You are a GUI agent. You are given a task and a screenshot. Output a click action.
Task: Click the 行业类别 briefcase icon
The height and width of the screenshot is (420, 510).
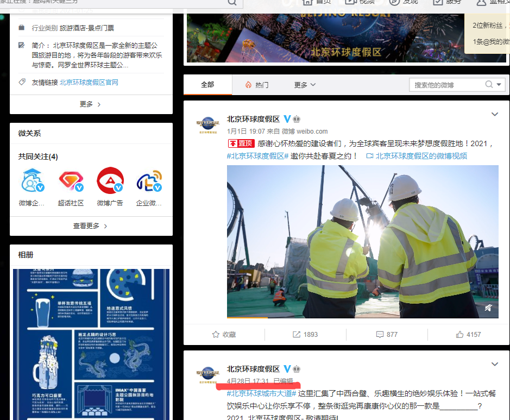22,28
